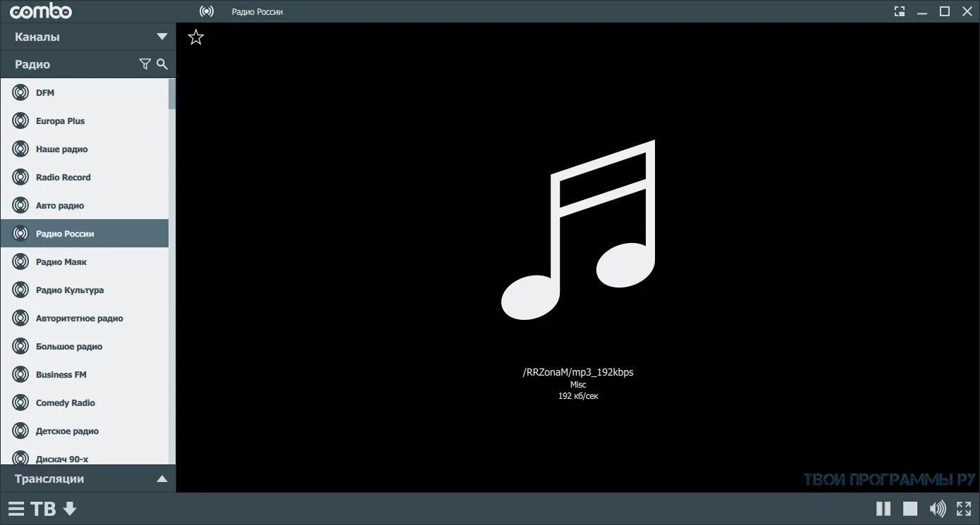The height and width of the screenshot is (525, 980).
Task: Select Радио Маяк station
Action: click(x=84, y=261)
